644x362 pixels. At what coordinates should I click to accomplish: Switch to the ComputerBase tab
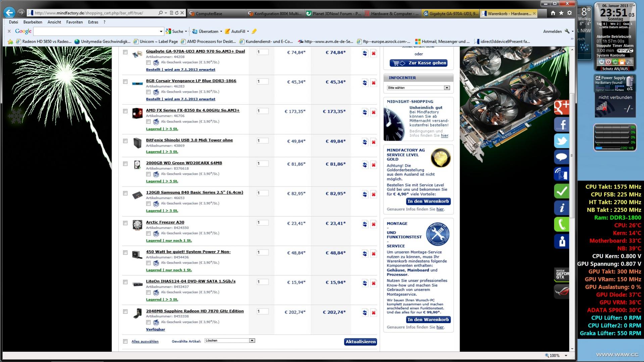click(x=216, y=13)
